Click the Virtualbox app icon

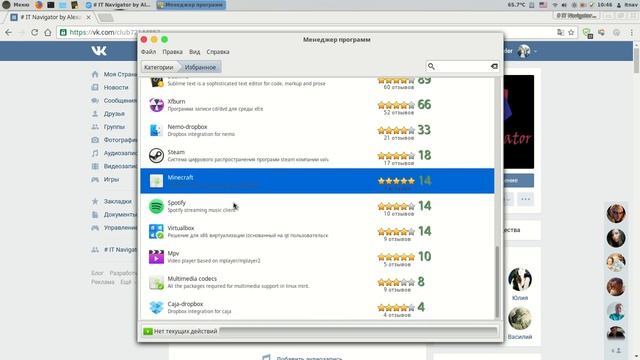tap(156, 231)
